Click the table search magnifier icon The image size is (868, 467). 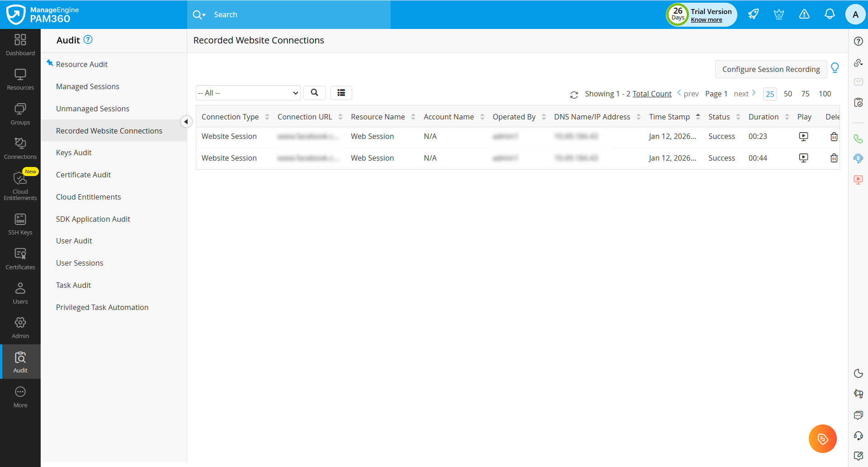pyautogui.click(x=315, y=93)
